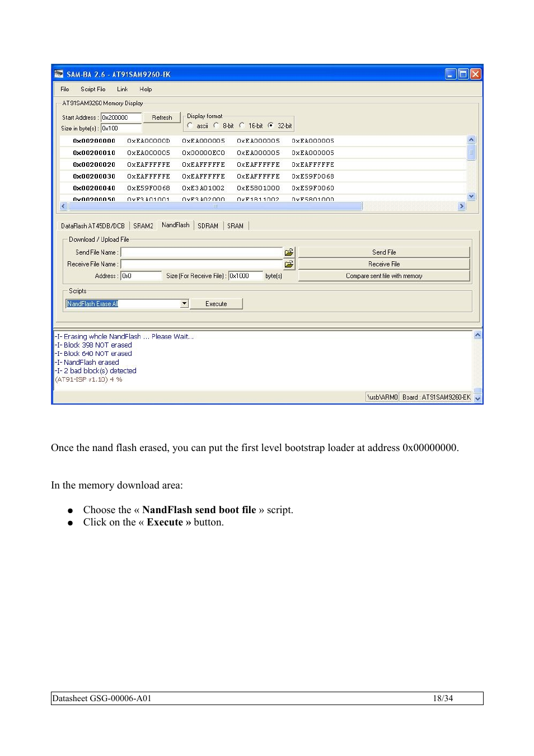Select memory row 0x00200000

263,141
